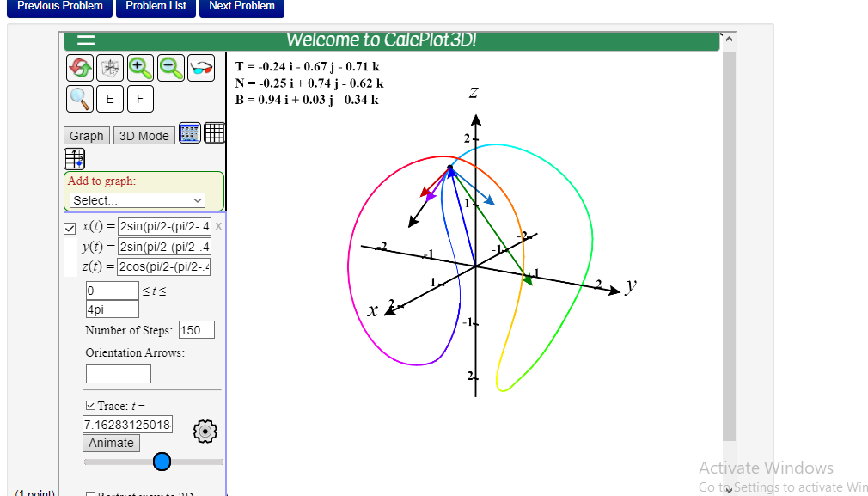The width and height of the screenshot is (868, 496).
Task: Click the Trace t value field
Action: coord(127,425)
